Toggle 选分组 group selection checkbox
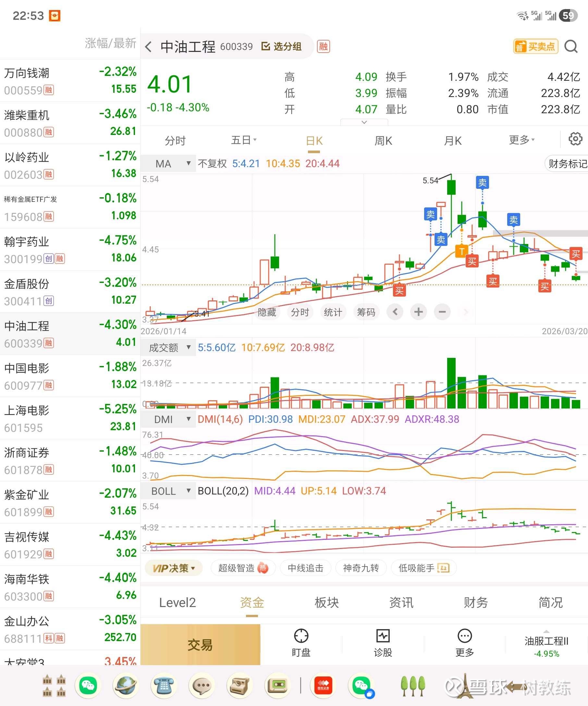The height and width of the screenshot is (706, 588). tap(281, 46)
